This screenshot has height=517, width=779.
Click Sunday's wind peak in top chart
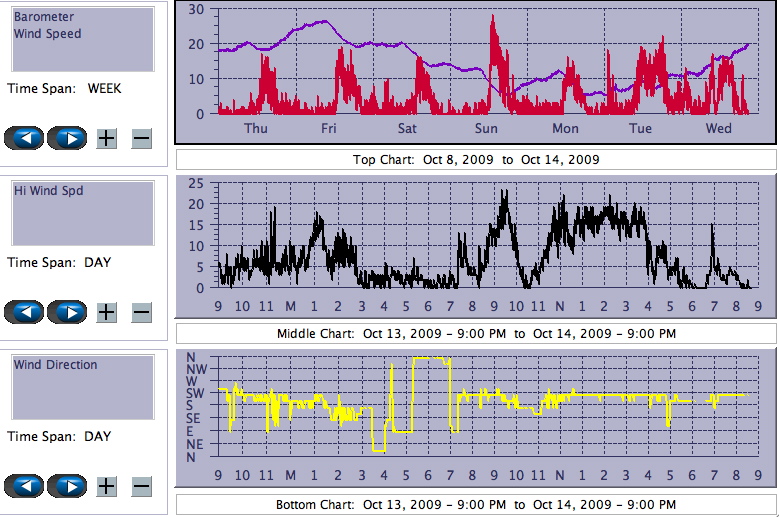pos(493,22)
